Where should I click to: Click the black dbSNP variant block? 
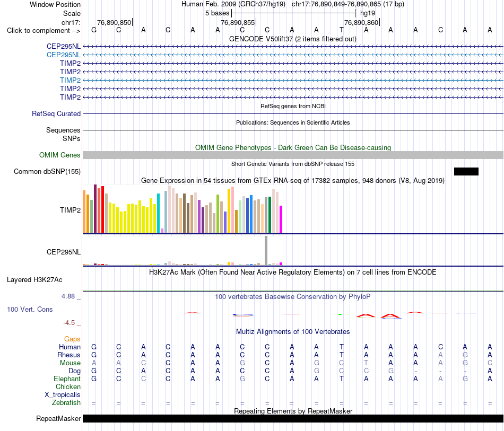[x=466, y=172]
